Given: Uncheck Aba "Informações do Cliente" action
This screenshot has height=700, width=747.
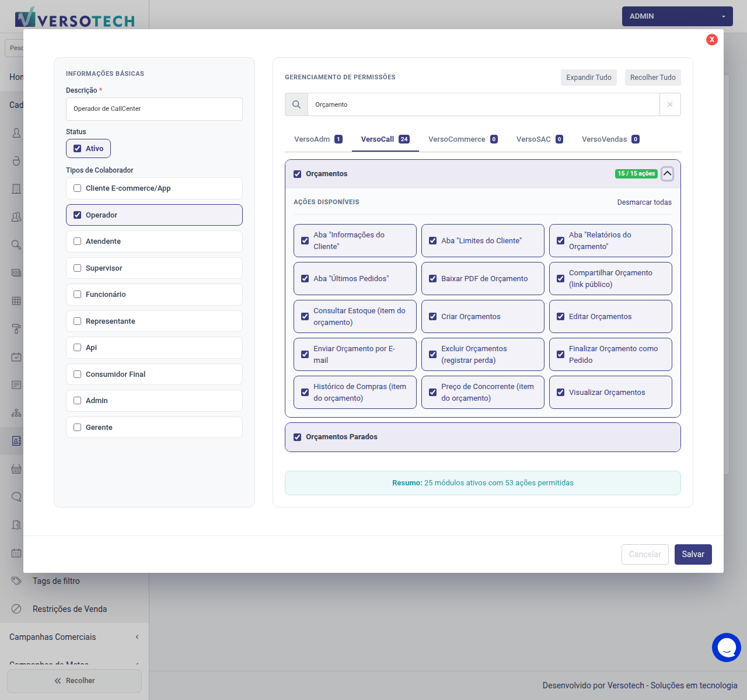Looking at the screenshot, I should click(x=305, y=241).
